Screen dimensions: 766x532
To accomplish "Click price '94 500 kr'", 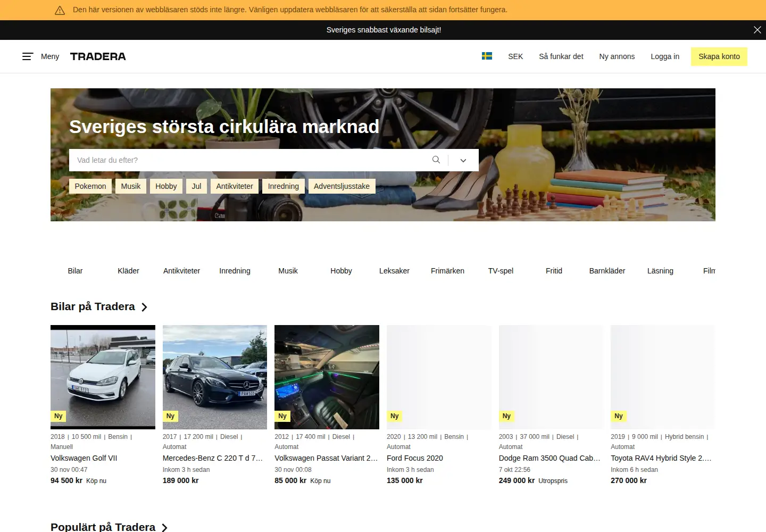I will click(x=66, y=480).
